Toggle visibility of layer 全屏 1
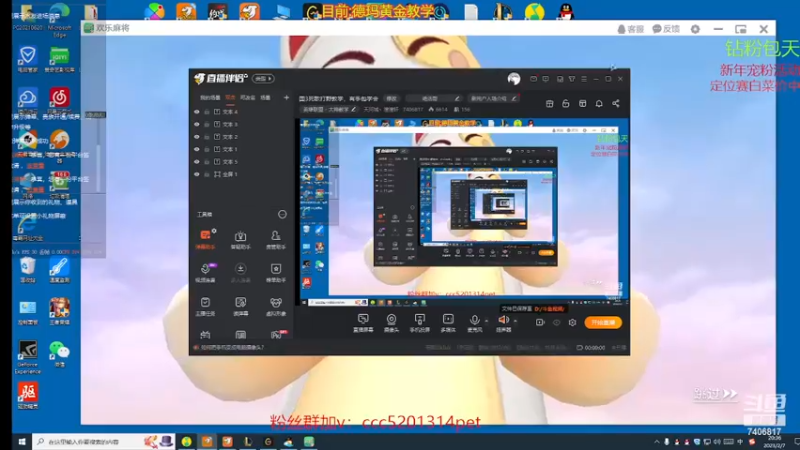This screenshot has height=450, width=800. coord(196,174)
